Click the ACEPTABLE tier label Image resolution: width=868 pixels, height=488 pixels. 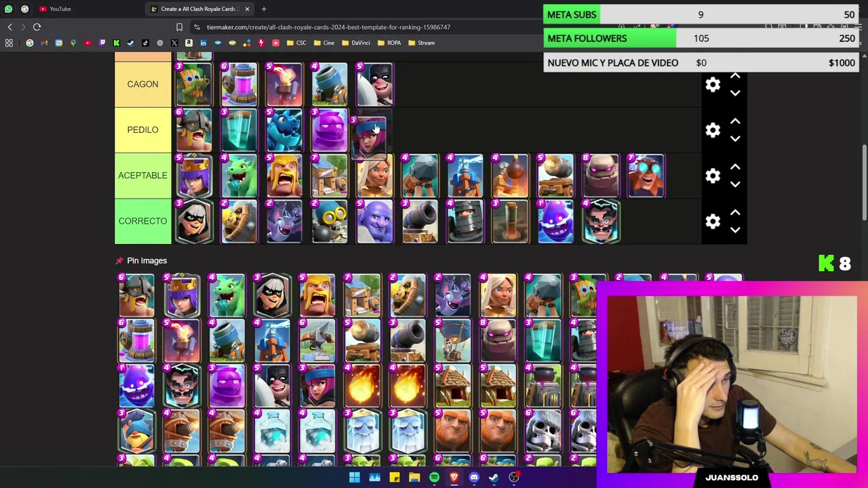tap(142, 176)
